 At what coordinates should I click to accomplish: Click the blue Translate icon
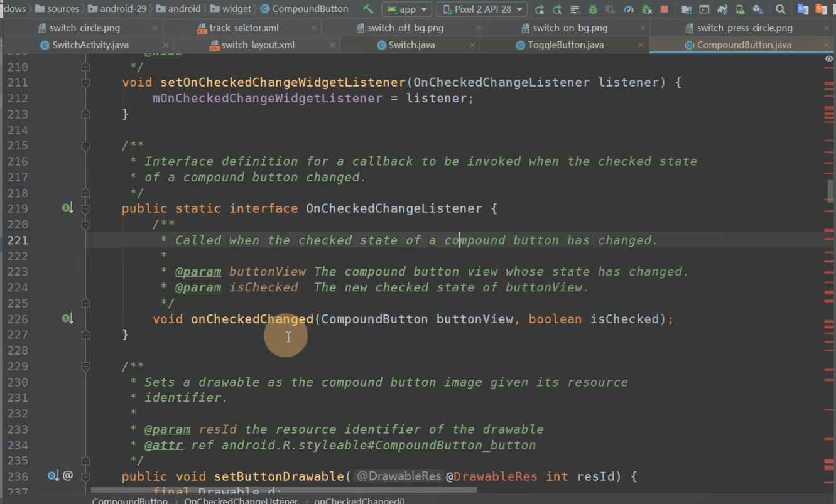(x=803, y=9)
